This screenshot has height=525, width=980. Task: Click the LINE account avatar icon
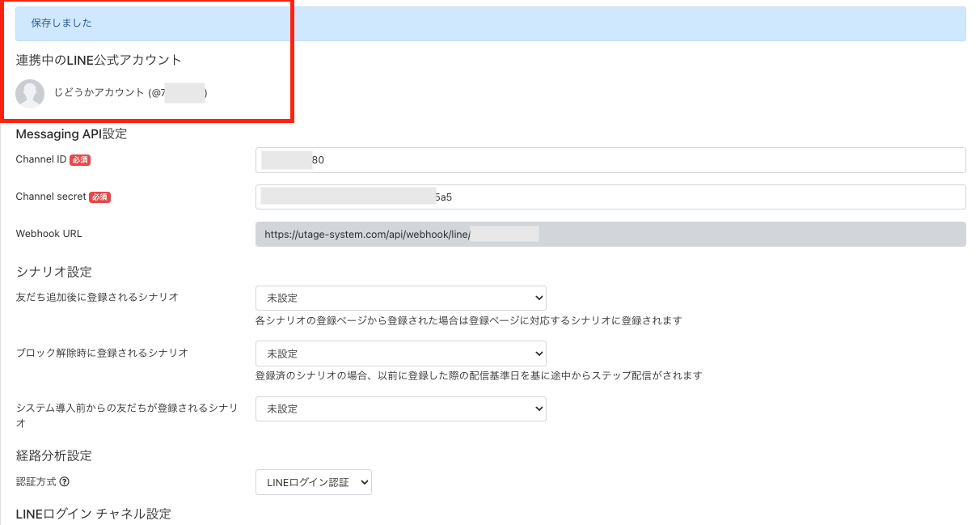30,94
